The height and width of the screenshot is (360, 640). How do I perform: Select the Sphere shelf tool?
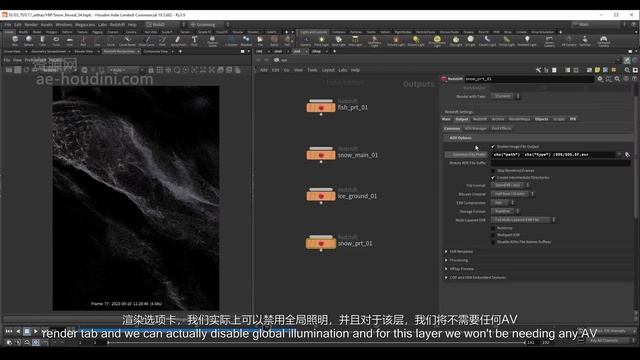[x=29, y=40]
